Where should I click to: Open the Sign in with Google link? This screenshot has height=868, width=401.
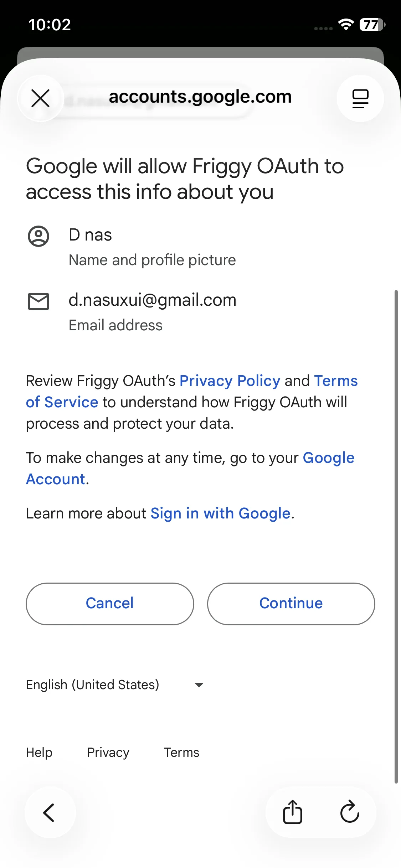click(x=220, y=513)
